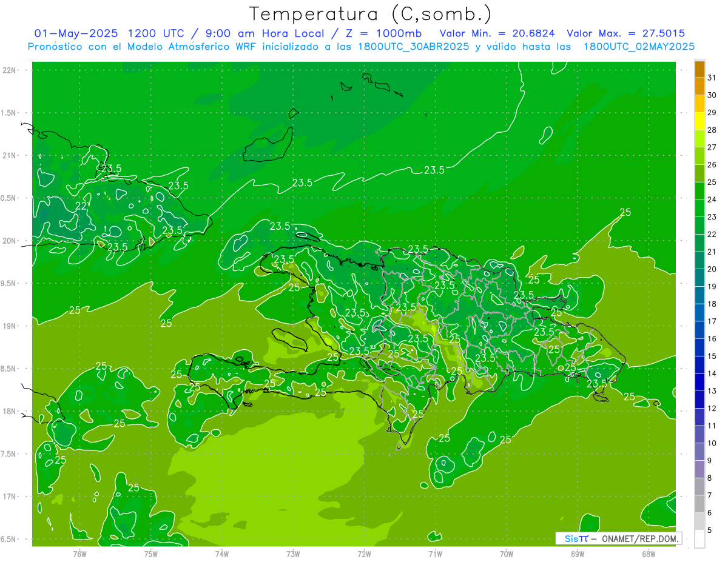Click the '22N' latitude axis label
The image size is (728, 562).
(x=9, y=70)
